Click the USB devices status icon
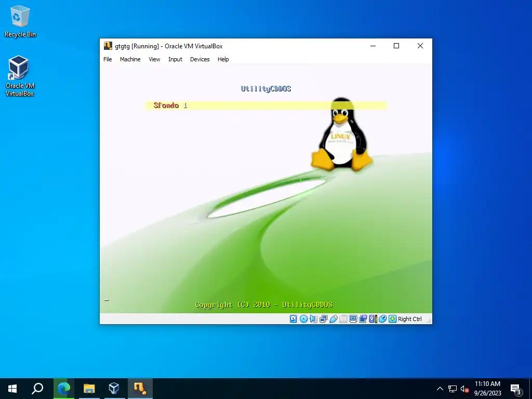The height and width of the screenshot is (399, 532). (x=334, y=319)
